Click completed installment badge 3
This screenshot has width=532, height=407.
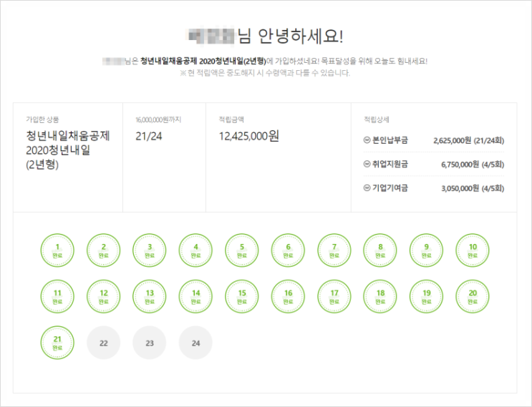(x=150, y=250)
